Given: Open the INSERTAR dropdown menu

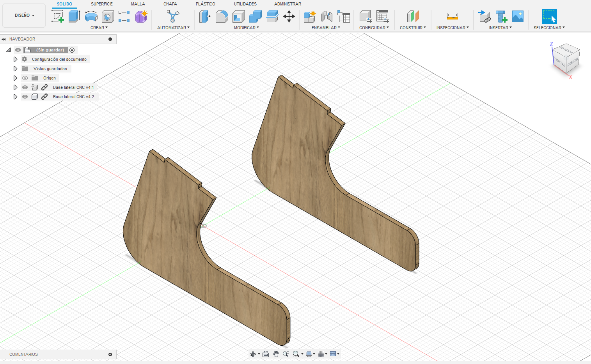Looking at the screenshot, I should tap(500, 28).
